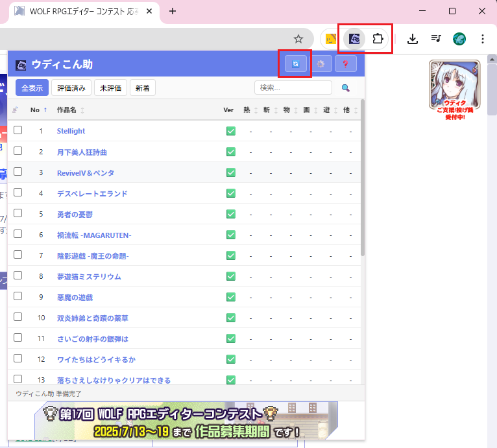497x448 pixels.
Task: Tick the checkbox for 双炎姉弟と奇蹟の薬草
Action: (18, 317)
